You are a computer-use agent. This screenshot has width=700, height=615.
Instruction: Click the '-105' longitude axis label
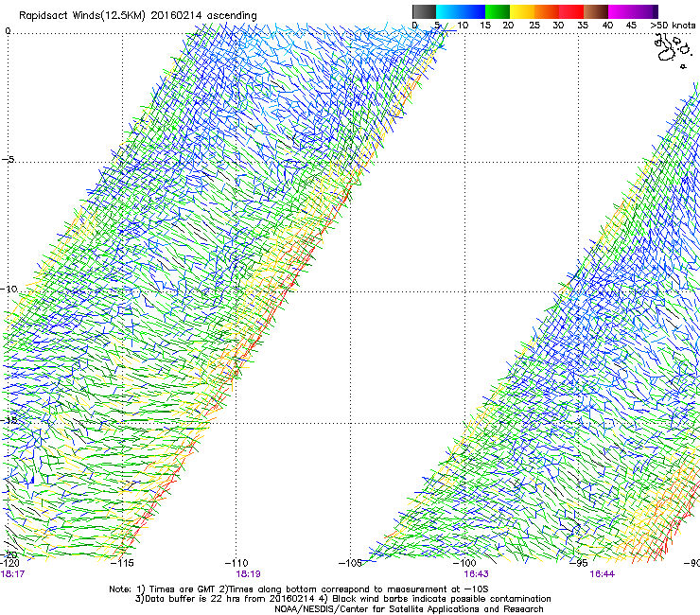350,563
